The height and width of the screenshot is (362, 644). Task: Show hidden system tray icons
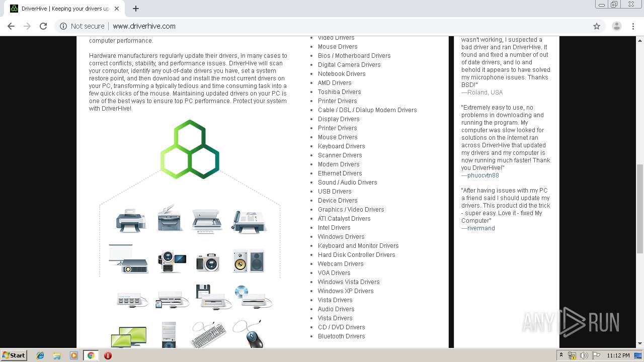point(561,355)
